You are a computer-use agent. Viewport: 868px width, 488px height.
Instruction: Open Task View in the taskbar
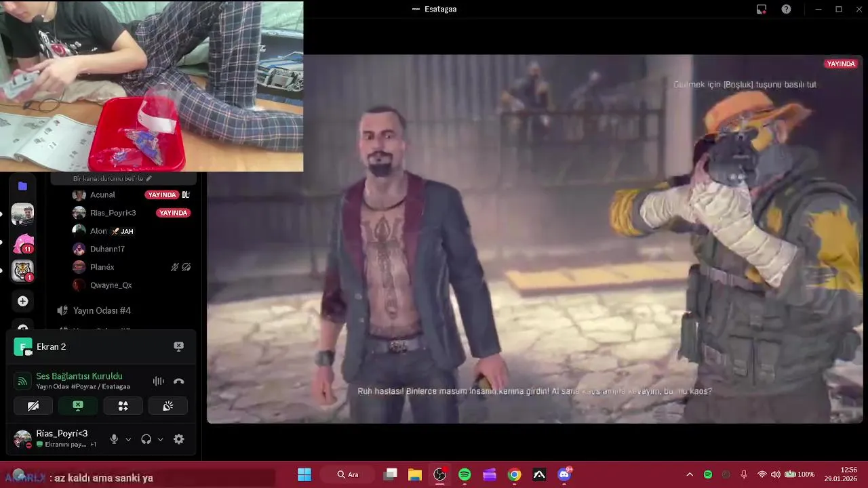tap(390, 474)
